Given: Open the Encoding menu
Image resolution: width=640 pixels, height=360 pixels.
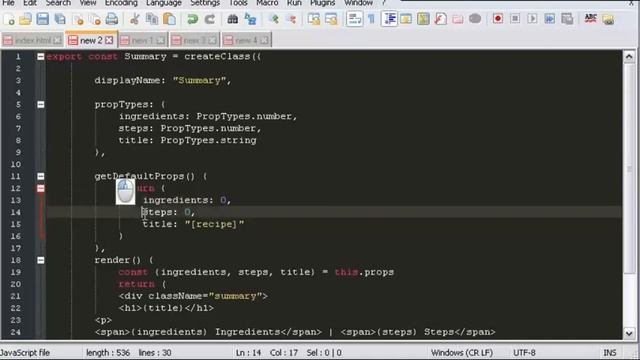Looking at the screenshot, I should (x=121, y=3).
